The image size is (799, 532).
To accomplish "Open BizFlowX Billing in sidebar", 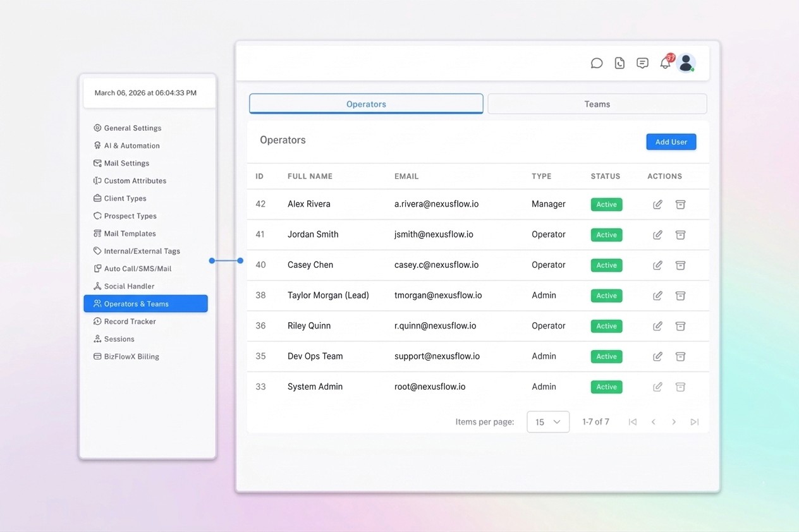I will tap(126, 357).
